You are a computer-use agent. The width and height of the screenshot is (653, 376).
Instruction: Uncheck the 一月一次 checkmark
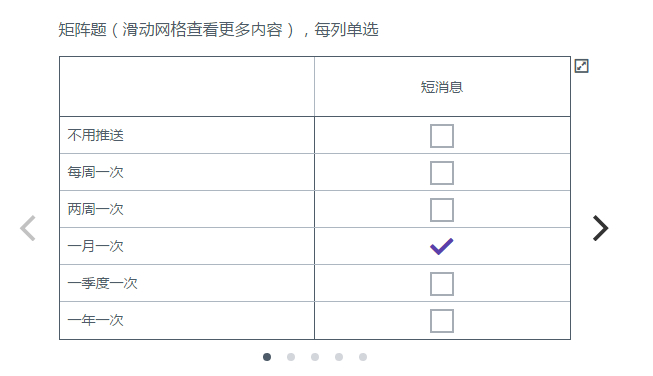click(442, 247)
